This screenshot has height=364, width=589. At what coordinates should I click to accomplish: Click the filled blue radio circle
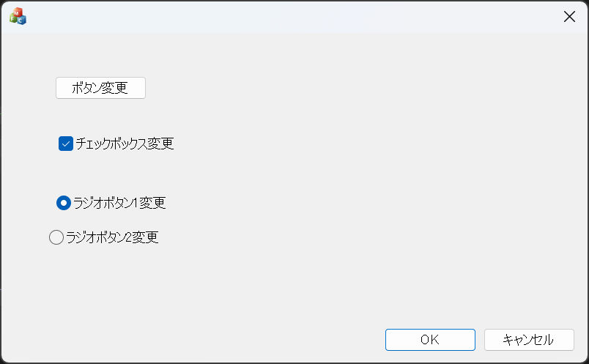64,202
